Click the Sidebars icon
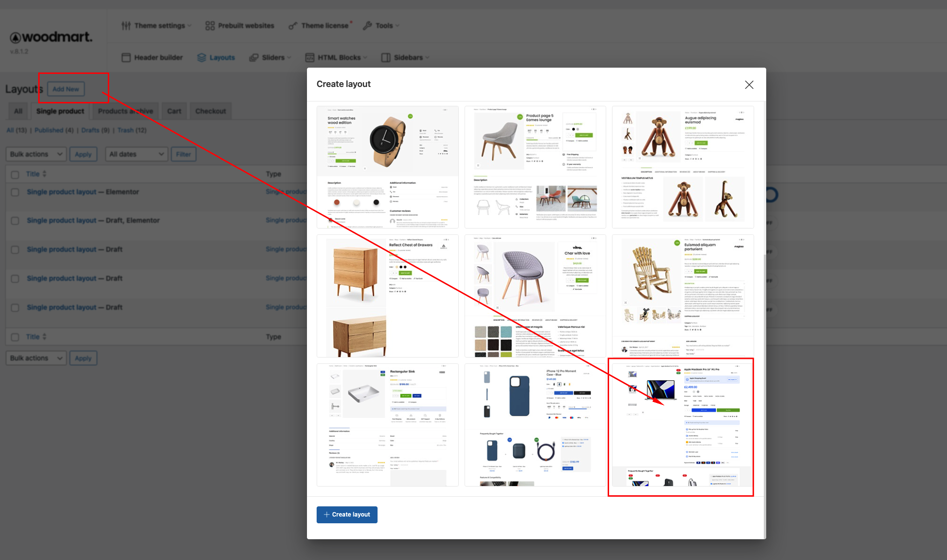 coord(386,57)
